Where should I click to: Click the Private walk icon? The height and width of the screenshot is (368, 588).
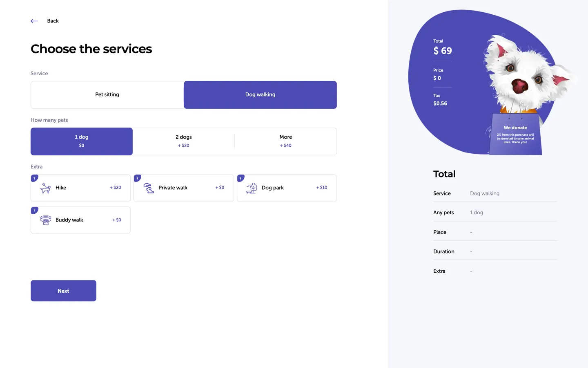click(x=149, y=188)
